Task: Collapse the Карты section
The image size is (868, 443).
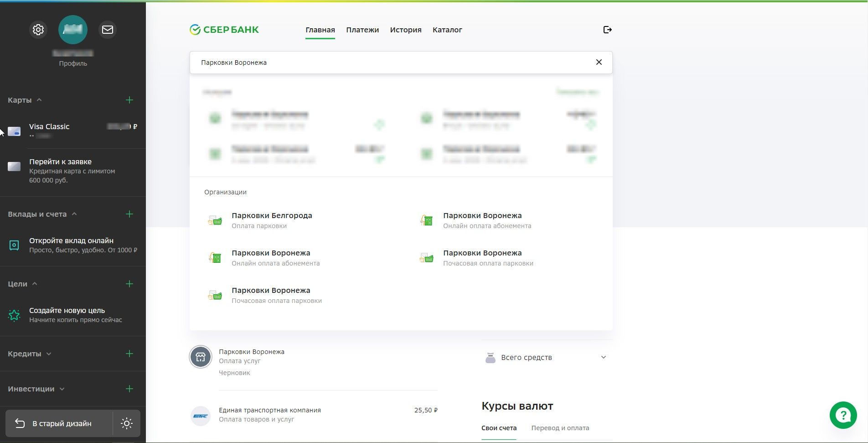Action: pos(39,100)
